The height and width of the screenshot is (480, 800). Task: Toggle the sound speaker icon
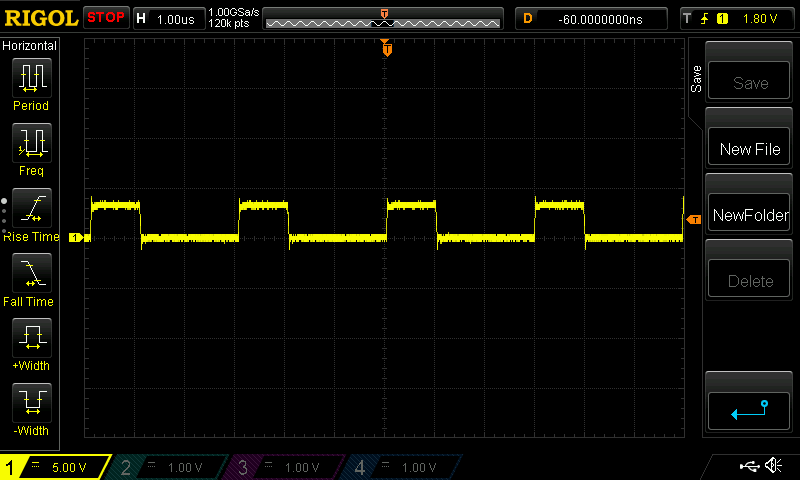(x=774, y=465)
